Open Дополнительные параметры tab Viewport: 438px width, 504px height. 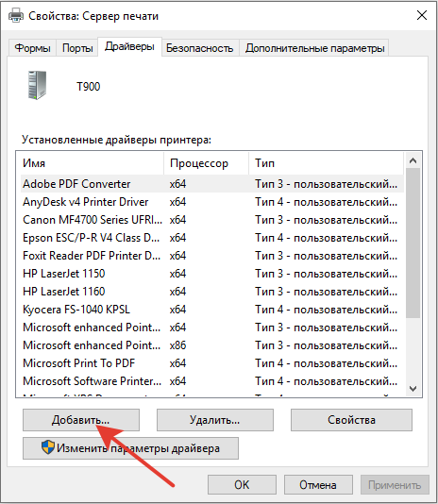coord(314,48)
